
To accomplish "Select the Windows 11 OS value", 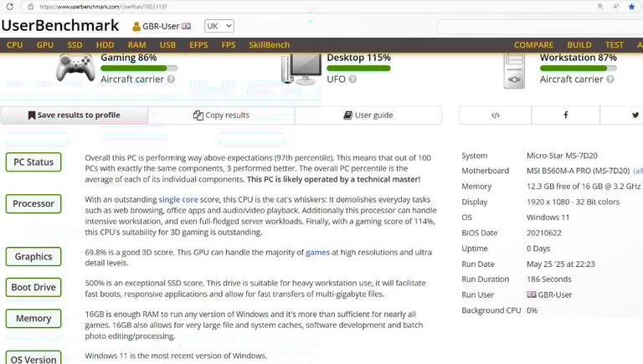I will [548, 218].
